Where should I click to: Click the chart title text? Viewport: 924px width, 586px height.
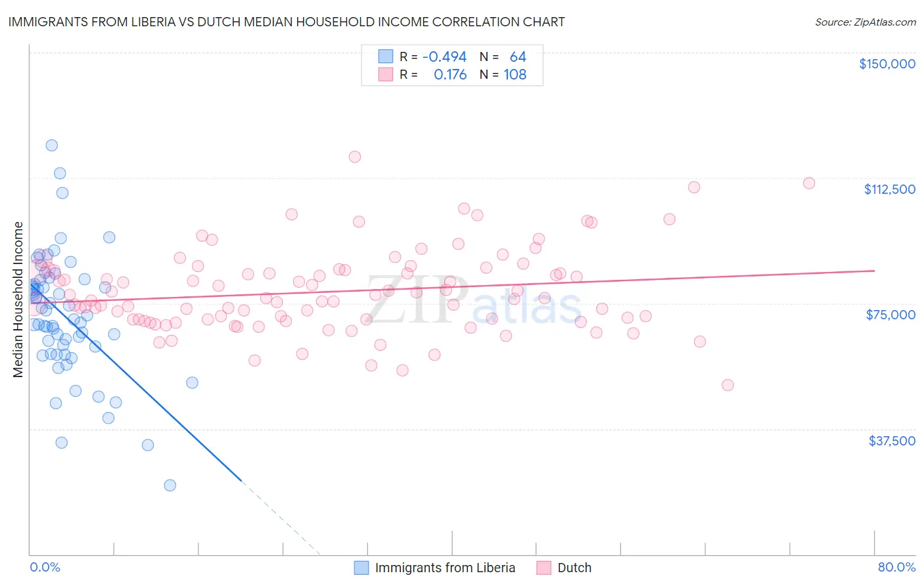click(287, 22)
